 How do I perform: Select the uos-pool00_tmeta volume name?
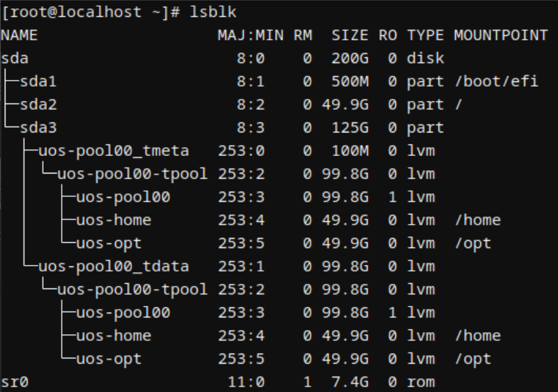[x=114, y=151]
